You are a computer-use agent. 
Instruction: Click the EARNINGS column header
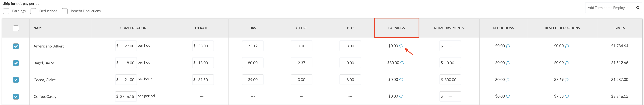pyautogui.click(x=396, y=28)
